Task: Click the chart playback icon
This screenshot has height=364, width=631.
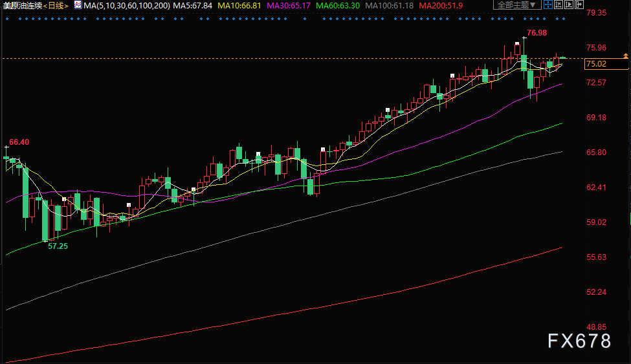Action: pyautogui.click(x=569, y=5)
